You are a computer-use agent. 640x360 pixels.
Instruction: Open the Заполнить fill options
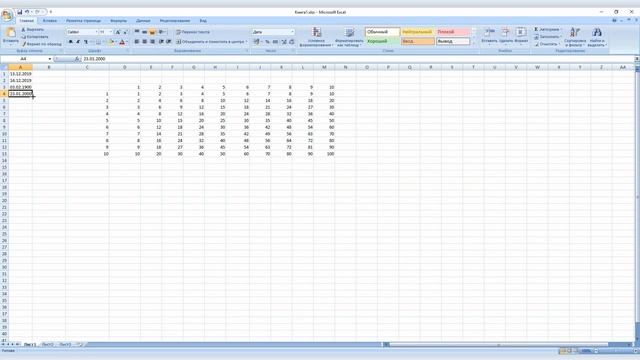[548, 37]
